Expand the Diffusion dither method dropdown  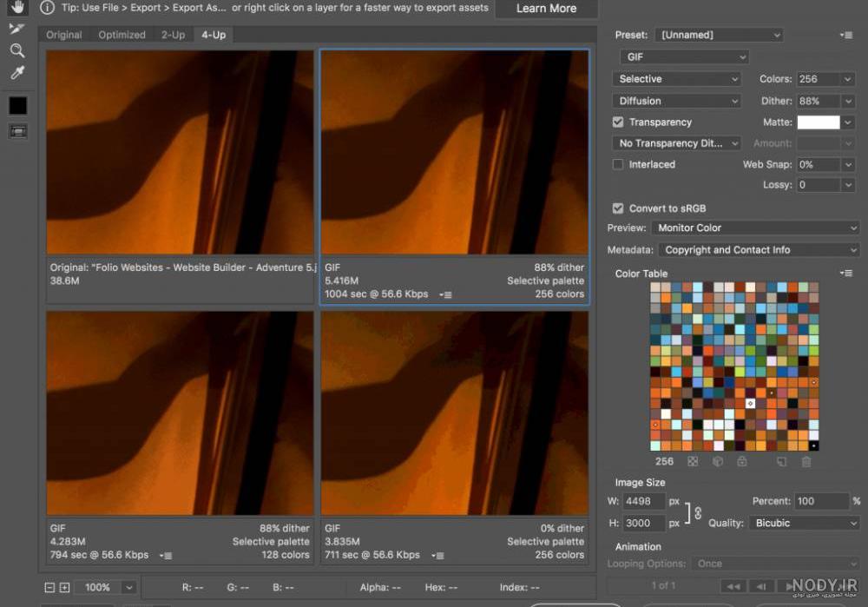[x=676, y=101]
